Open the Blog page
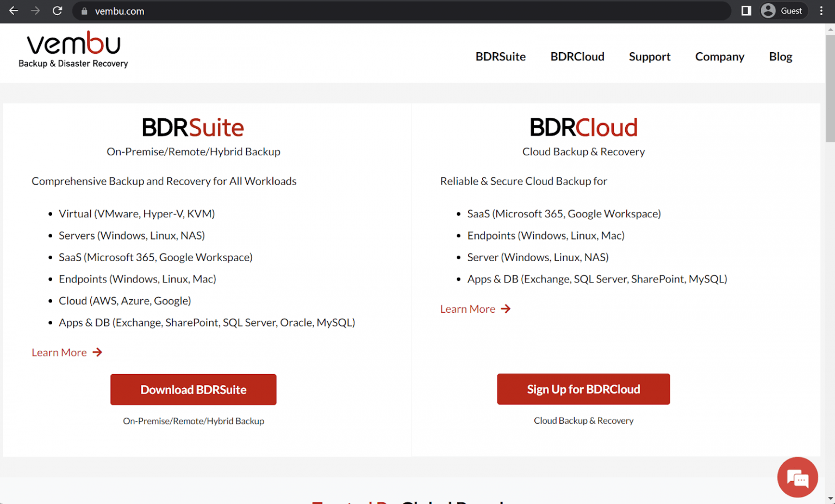The width and height of the screenshot is (835, 504). pyautogui.click(x=780, y=56)
